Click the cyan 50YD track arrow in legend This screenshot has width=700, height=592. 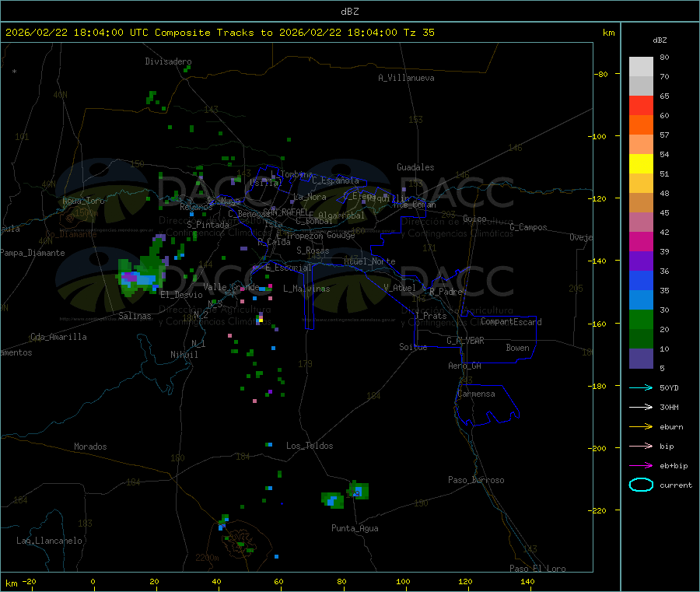[641, 387]
